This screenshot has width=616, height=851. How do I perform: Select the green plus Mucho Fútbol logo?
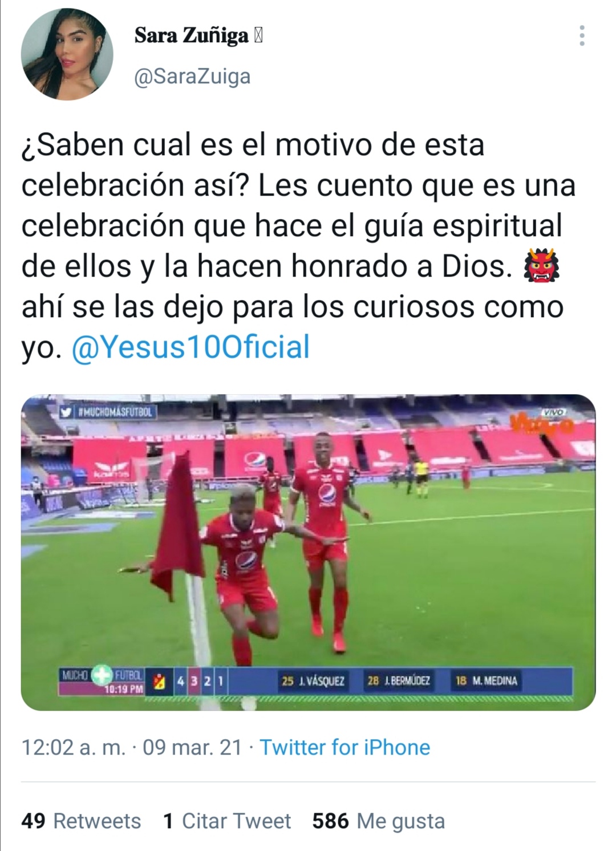pyautogui.click(x=103, y=676)
